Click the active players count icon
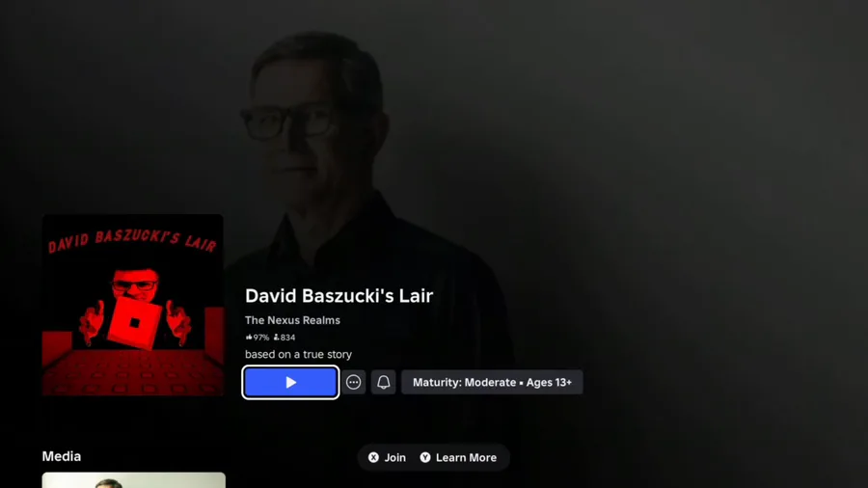Viewport: 868px width, 488px height. [276, 337]
